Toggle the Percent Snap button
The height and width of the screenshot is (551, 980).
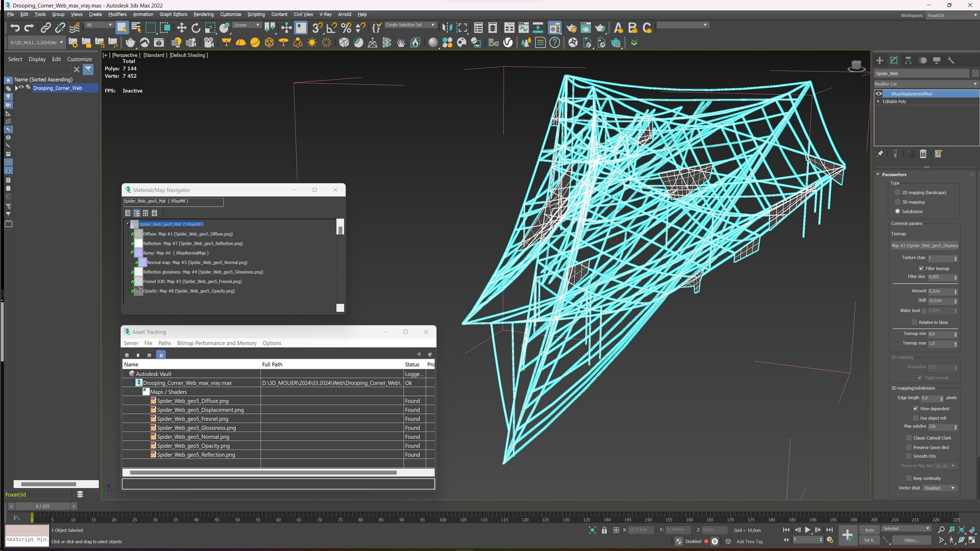click(x=346, y=28)
